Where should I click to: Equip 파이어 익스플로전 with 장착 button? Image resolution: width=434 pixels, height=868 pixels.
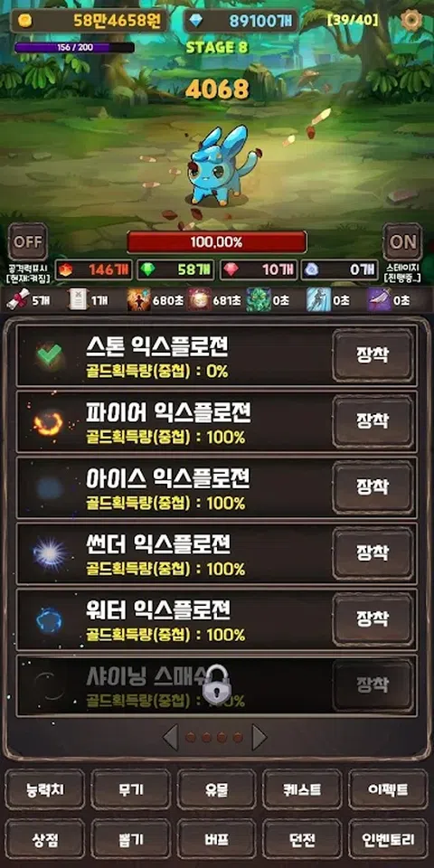click(373, 420)
